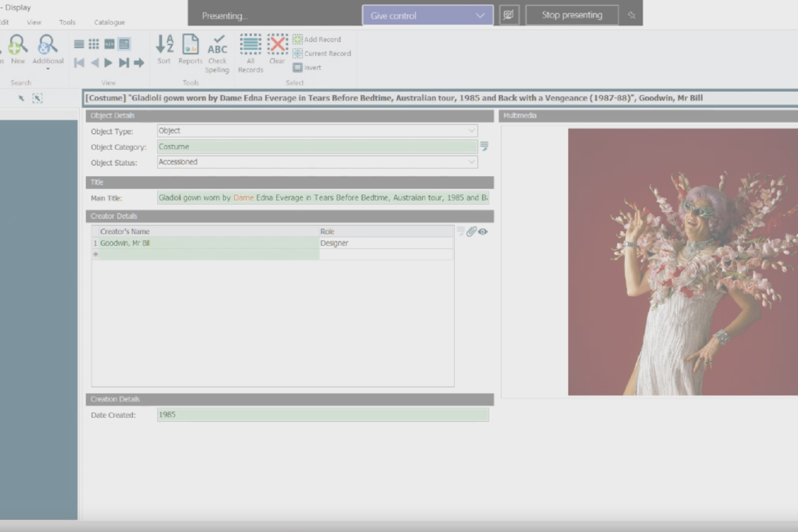
Task: Toggle the eye icon next to creator table
Action: coord(483,231)
